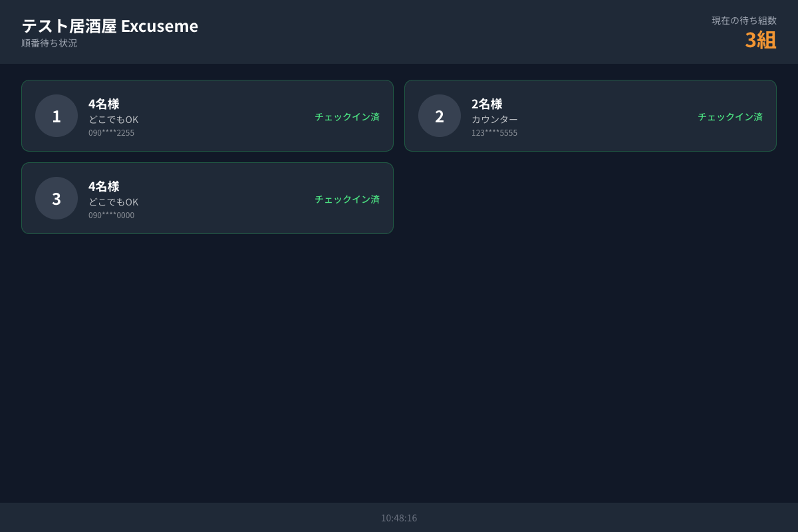
Task: Click the number 2 badge icon
Action: point(440,115)
